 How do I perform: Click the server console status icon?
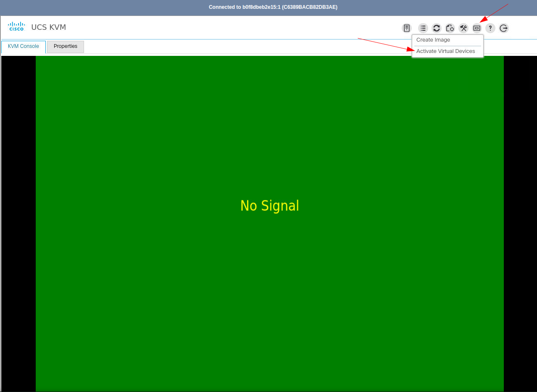406,28
